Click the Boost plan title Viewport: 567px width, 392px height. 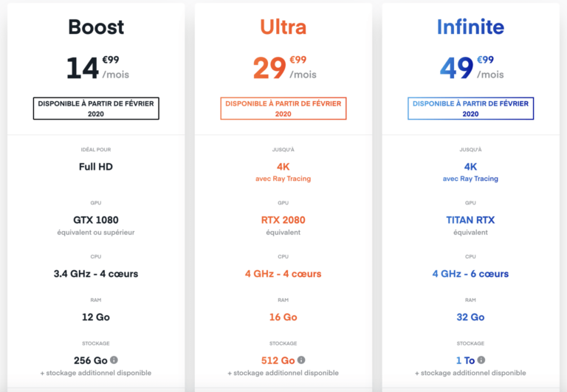(x=96, y=27)
